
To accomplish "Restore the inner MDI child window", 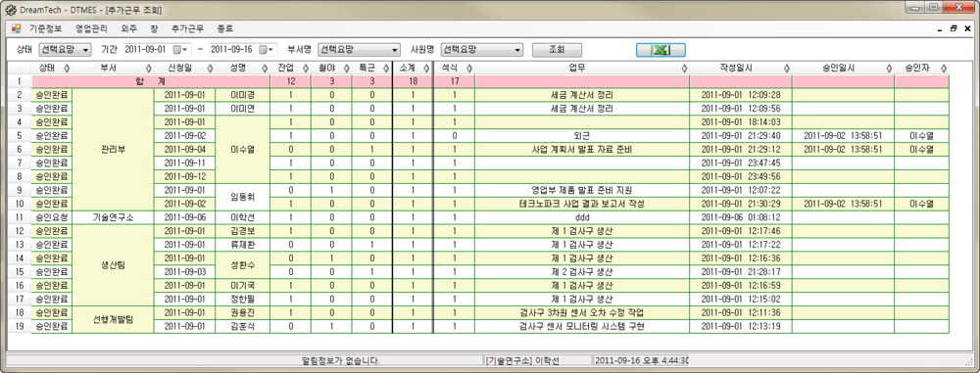I will 954,28.
